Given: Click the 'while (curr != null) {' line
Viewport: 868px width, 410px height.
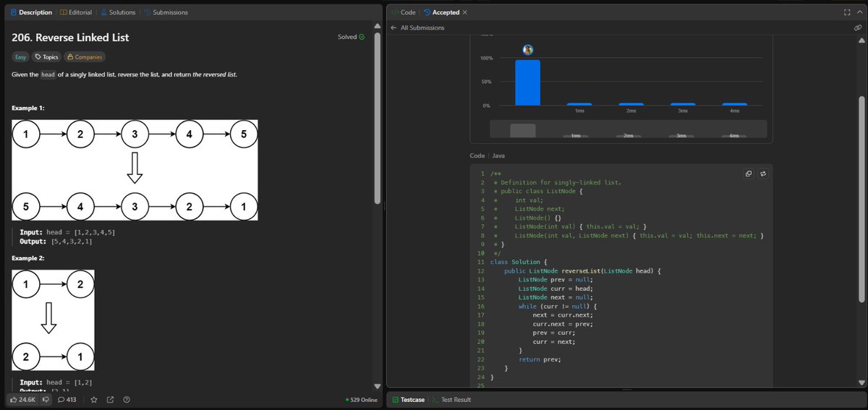Looking at the screenshot, I should (556, 306).
